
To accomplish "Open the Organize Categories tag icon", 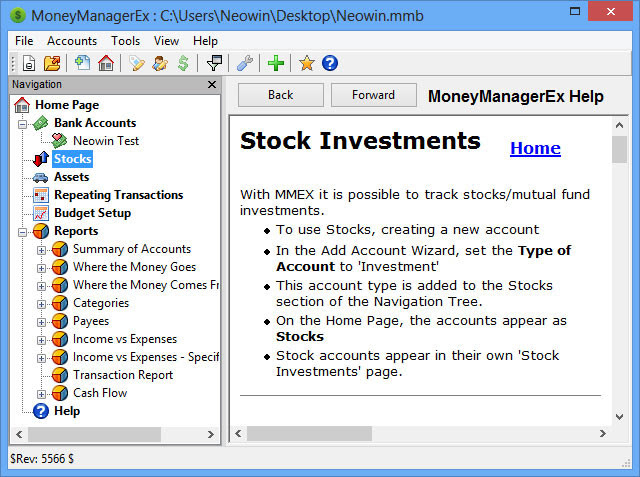I will 136,63.
